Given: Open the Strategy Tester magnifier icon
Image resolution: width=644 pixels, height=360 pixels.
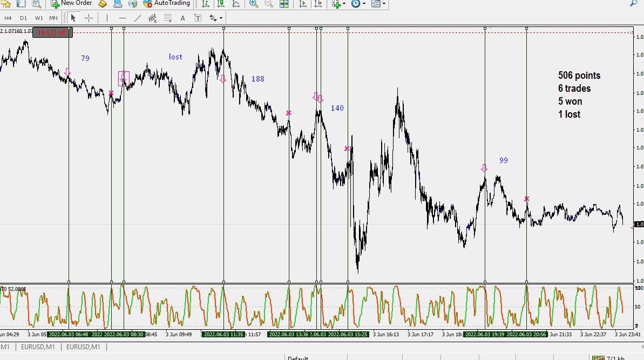Looking at the screenshot, I should click(37, 4).
